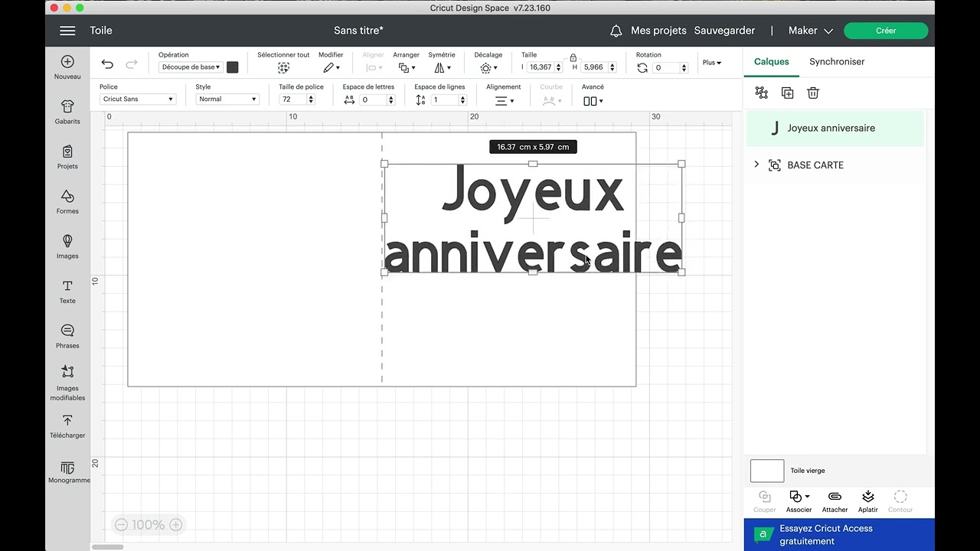Switch to the Synchroniser tab
The width and height of the screenshot is (980, 551).
pos(837,61)
